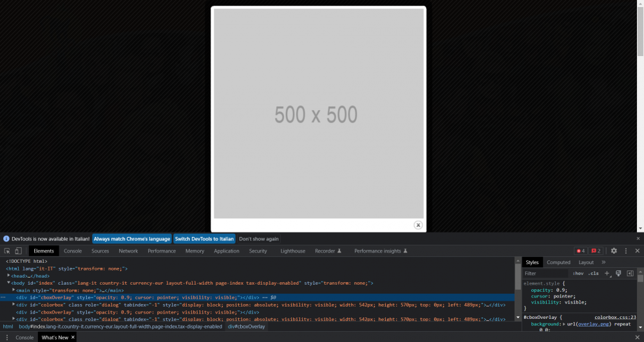Viewport: 644px width, 342px height.
Task: Click the issues counter showing 2
Action: click(596, 251)
